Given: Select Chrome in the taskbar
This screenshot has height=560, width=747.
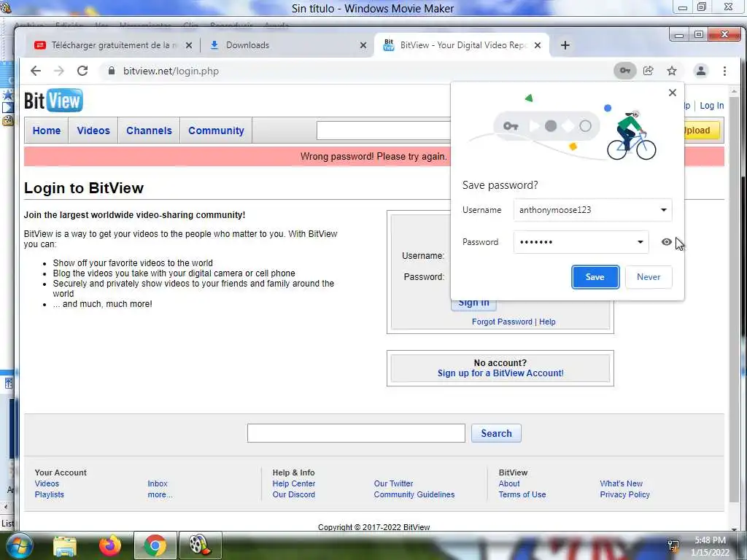Looking at the screenshot, I should (x=155, y=545).
